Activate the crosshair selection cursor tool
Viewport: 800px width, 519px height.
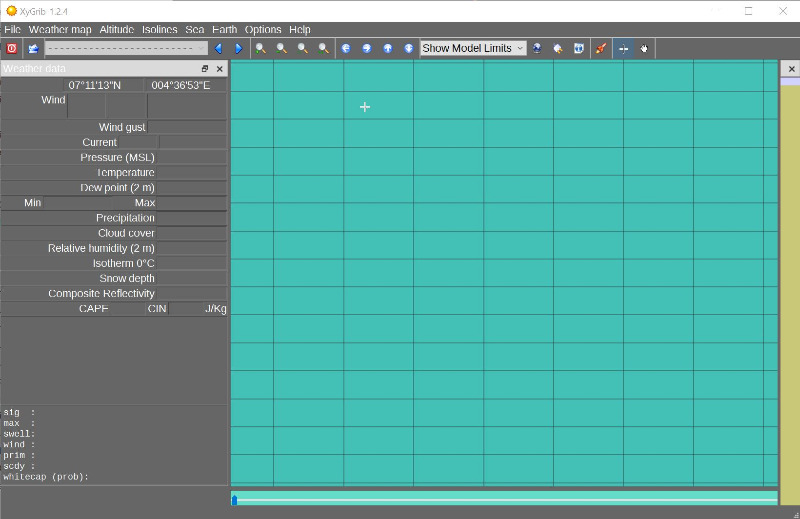tap(623, 48)
